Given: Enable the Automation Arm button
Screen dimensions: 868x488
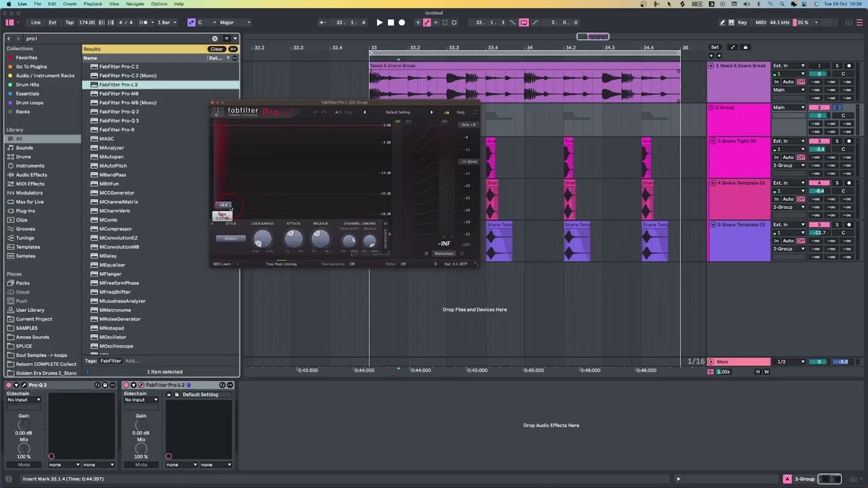Looking at the screenshot, I should (427, 22).
